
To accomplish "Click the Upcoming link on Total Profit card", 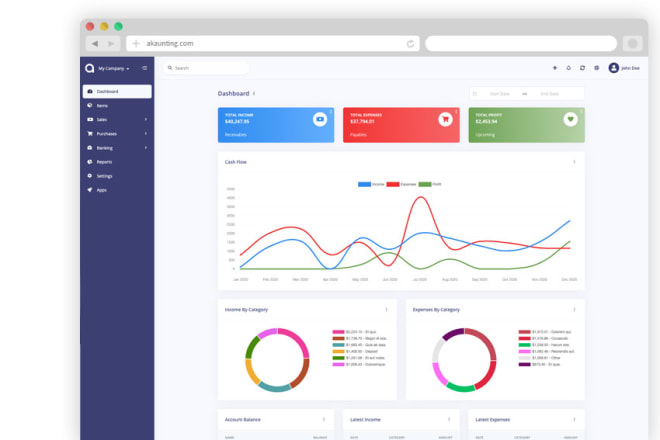I will (x=485, y=135).
